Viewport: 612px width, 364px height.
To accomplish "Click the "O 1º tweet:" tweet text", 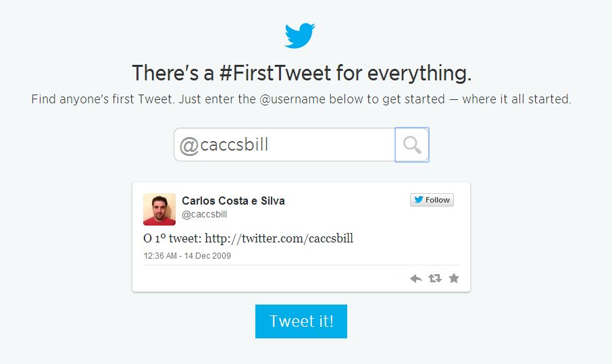I will 172,238.
